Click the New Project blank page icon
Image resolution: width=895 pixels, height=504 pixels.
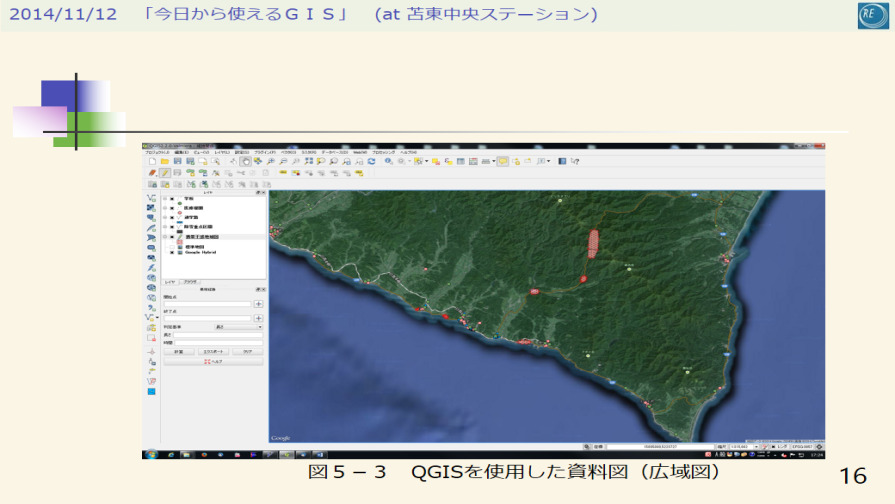(152, 161)
